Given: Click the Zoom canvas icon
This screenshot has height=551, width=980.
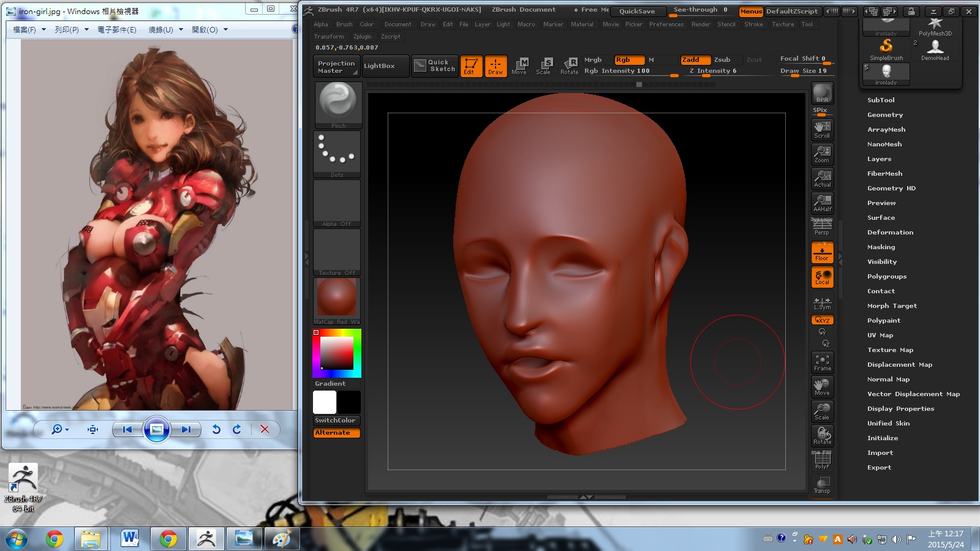Looking at the screenshot, I should (x=822, y=154).
